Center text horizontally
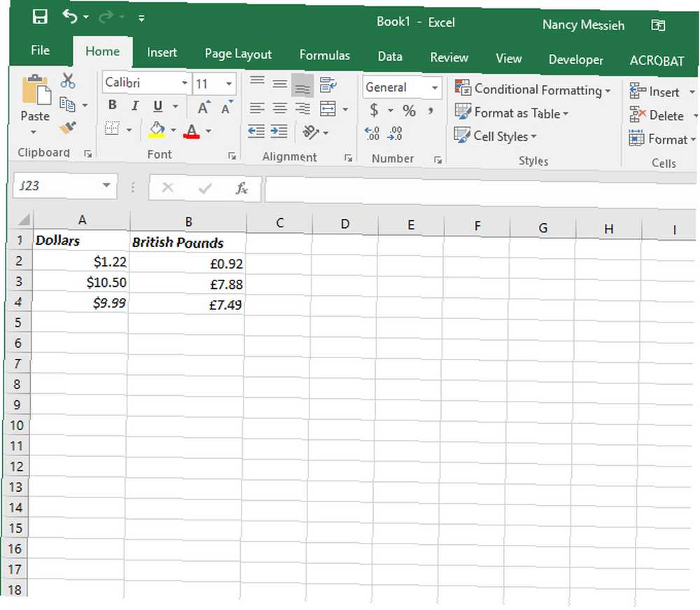Screen dimensions: 700x610 coord(280,108)
